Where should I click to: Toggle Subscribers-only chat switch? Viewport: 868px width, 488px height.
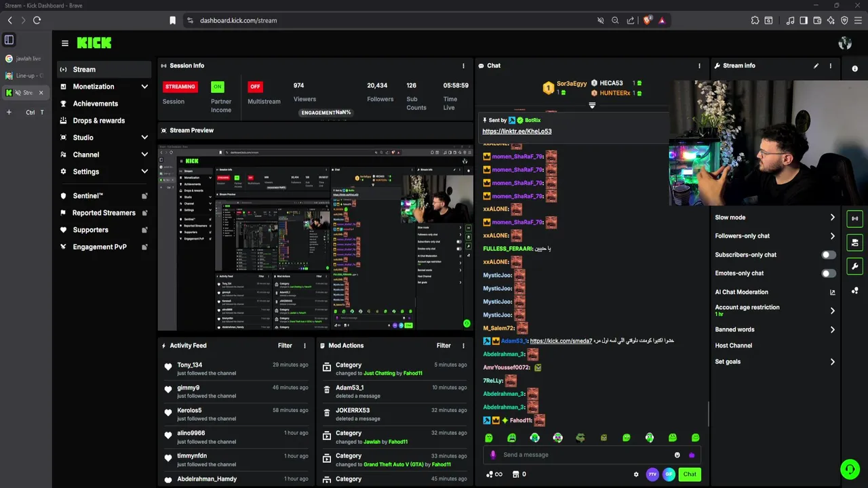point(829,255)
